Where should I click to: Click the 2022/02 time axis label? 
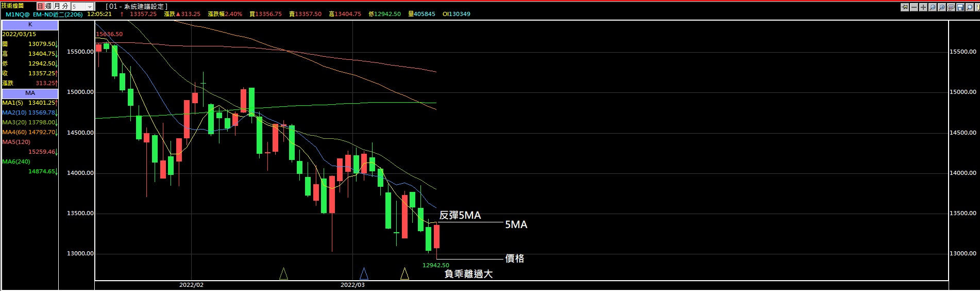pos(191,285)
